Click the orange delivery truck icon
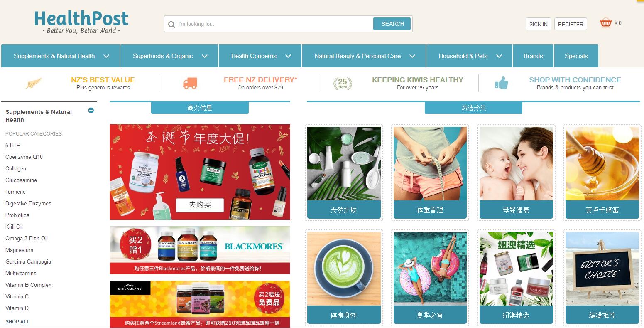This screenshot has width=644, height=328. [190, 83]
